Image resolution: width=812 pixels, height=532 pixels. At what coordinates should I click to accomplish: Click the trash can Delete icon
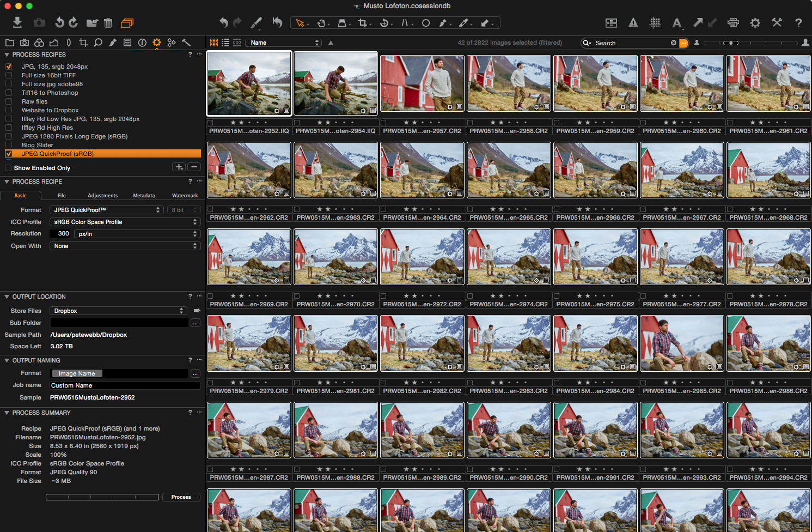[x=108, y=22]
